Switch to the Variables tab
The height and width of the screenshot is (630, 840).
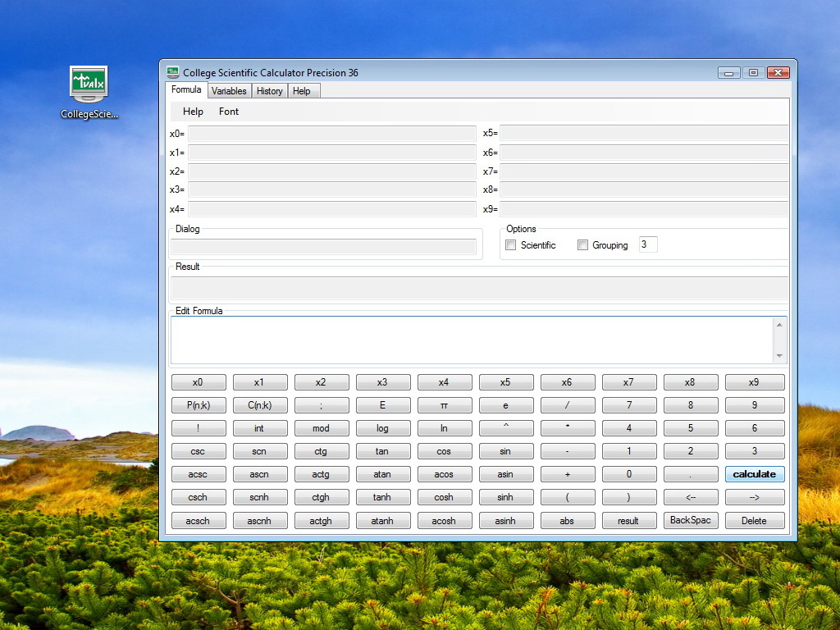(228, 91)
